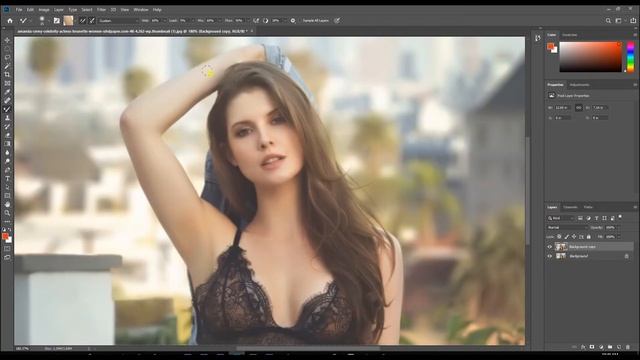This screenshot has width=640, height=360.
Task: Toggle the layer filtering switch
Action: (x=620, y=217)
